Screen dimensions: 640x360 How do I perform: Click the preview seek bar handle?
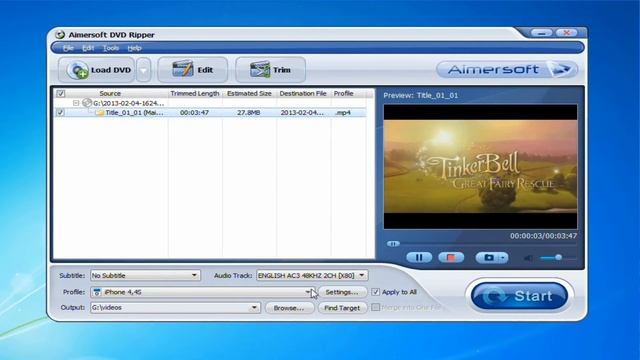(x=393, y=244)
